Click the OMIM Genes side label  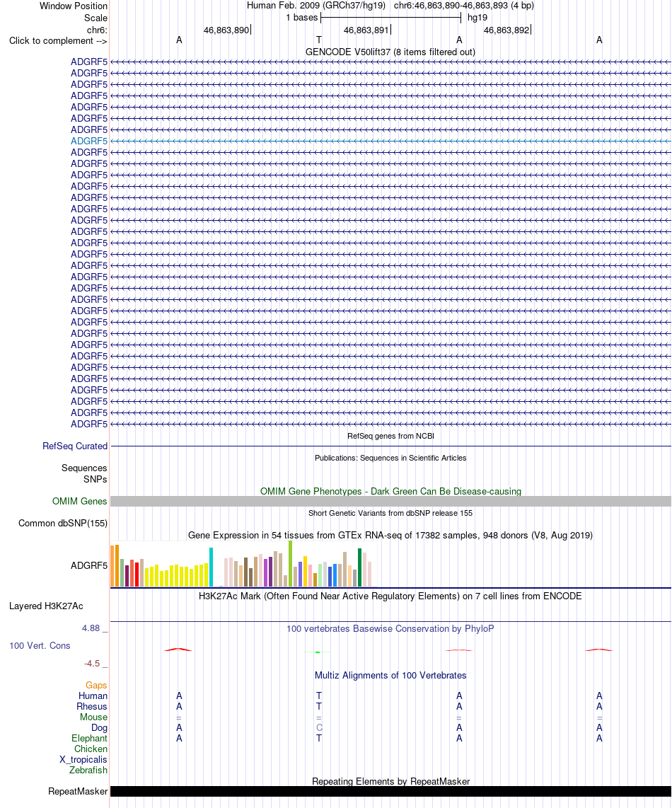pos(80,502)
